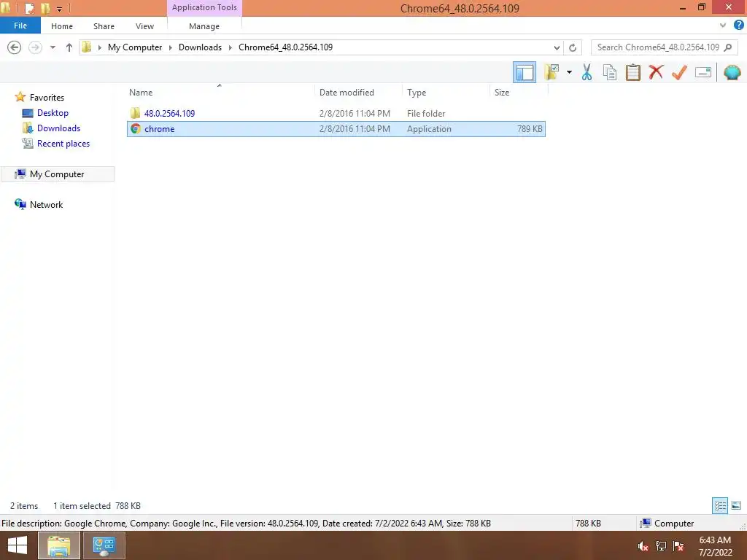Viewport: 747px width, 560px height.
Task: Go up one folder level
Action: (69, 47)
